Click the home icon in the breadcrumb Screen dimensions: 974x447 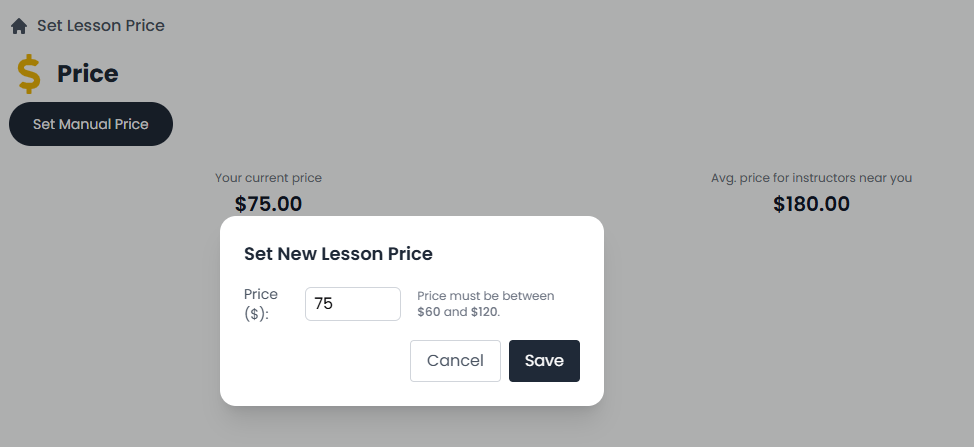tap(18, 26)
